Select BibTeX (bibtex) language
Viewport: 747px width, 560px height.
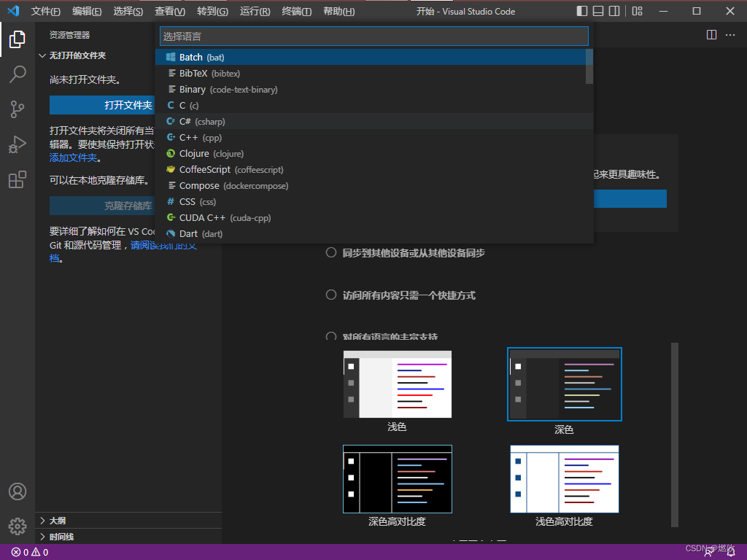click(x=374, y=74)
